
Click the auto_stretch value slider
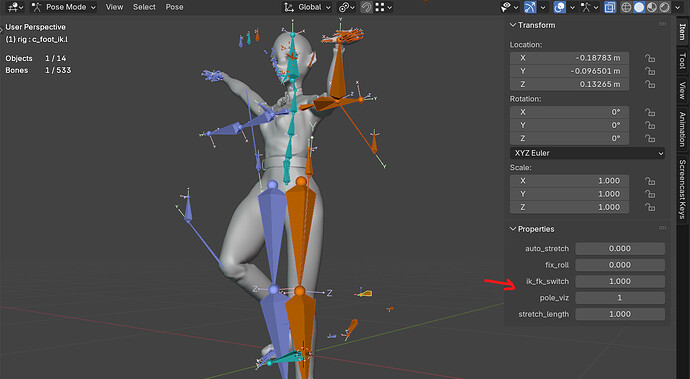point(620,249)
